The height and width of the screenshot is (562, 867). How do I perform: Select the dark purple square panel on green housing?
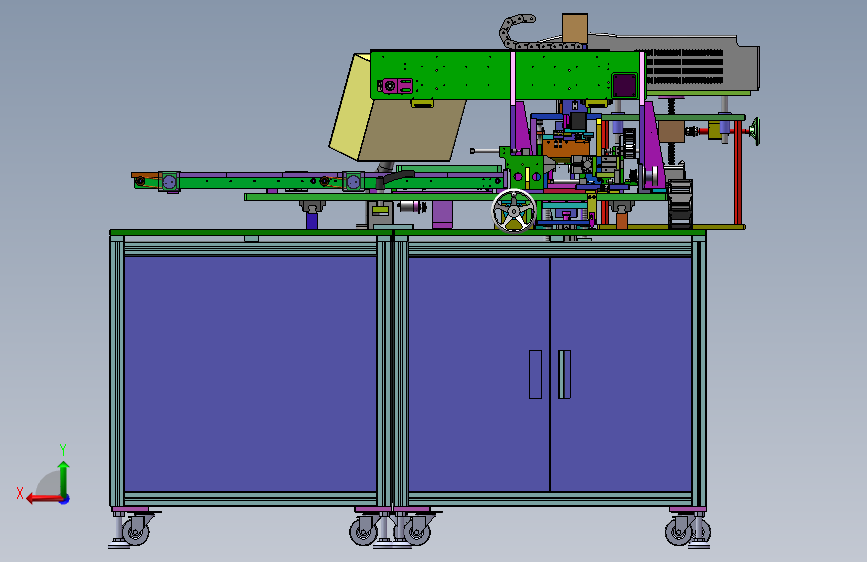coord(624,86)
